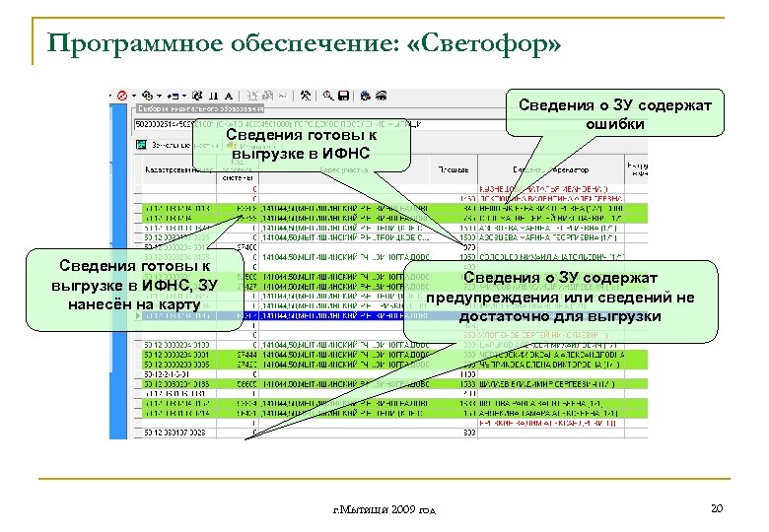This screenshot has width=769, height=532.
Task: Click the Кадастровый номер column header
Action: pos(179,170)
